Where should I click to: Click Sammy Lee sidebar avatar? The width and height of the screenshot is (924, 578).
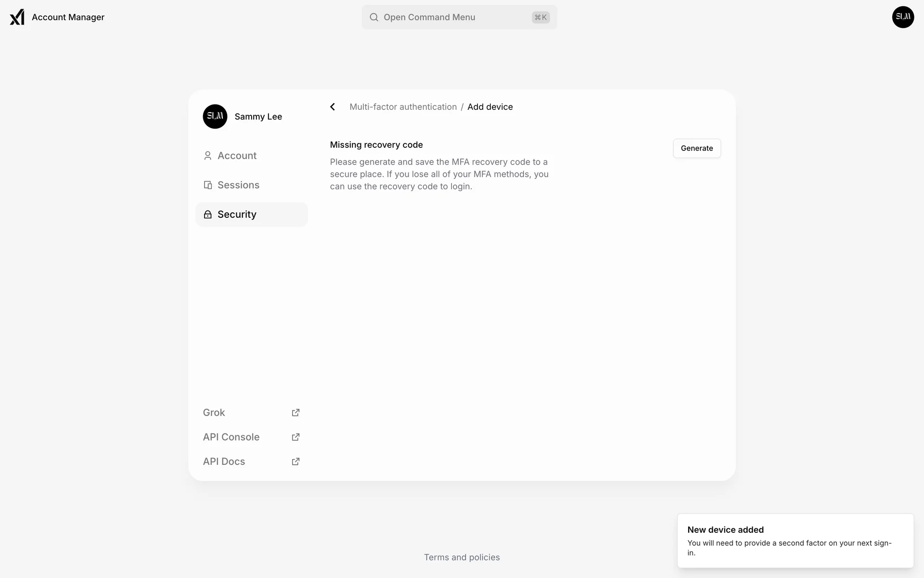215,117
